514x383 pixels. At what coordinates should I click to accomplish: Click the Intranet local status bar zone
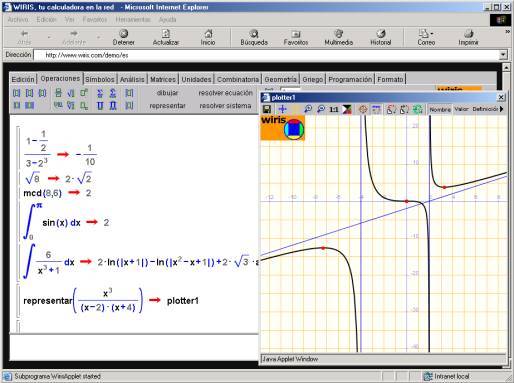[x=447, y=376]
